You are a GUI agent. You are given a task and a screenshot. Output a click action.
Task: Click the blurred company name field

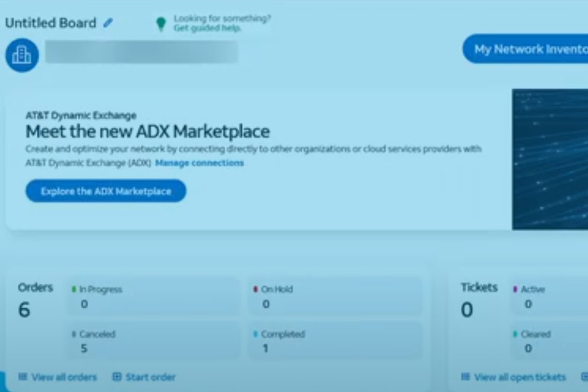[141, 52]
